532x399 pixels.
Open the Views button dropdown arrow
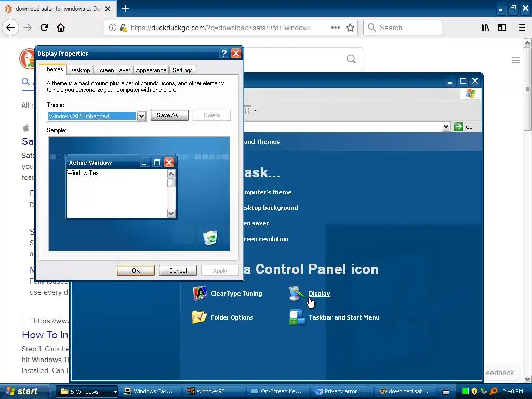tap(255, 111)
